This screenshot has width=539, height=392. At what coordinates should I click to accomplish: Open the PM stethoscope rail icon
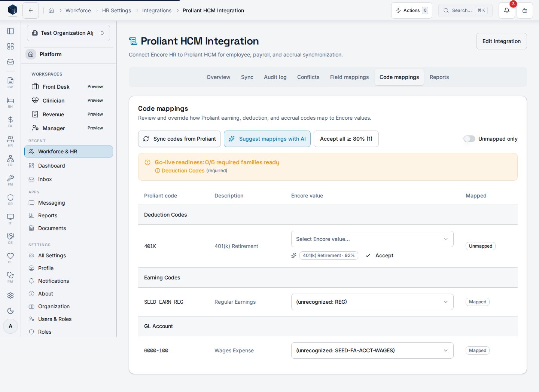click(x=10, y=277)
